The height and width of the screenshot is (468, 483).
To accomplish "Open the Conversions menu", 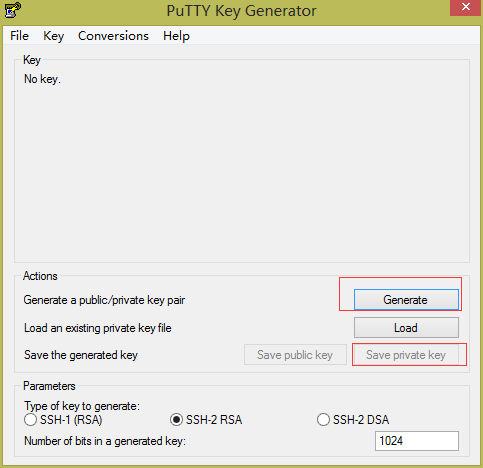I will pos(113,36).
